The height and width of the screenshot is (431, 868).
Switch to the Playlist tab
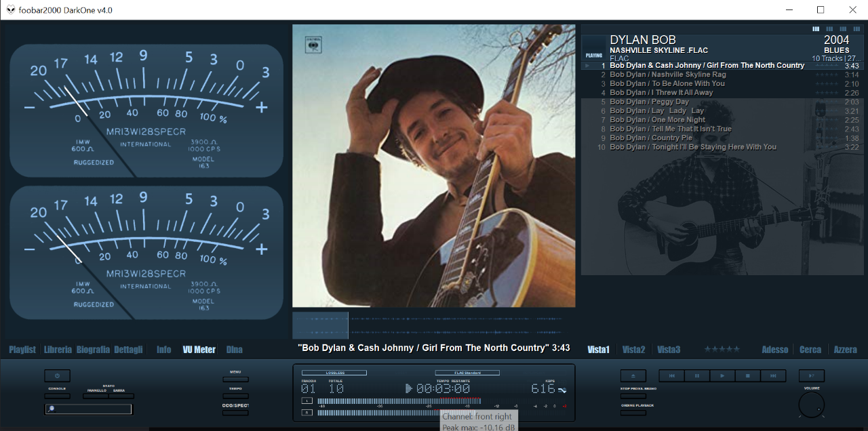[22, 350]
